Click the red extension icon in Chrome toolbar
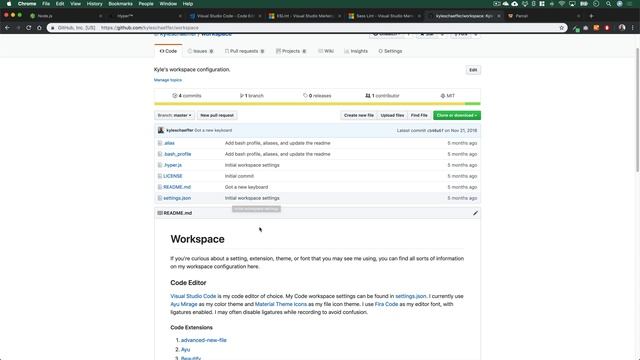640x360 pixels. coord(607,28)
